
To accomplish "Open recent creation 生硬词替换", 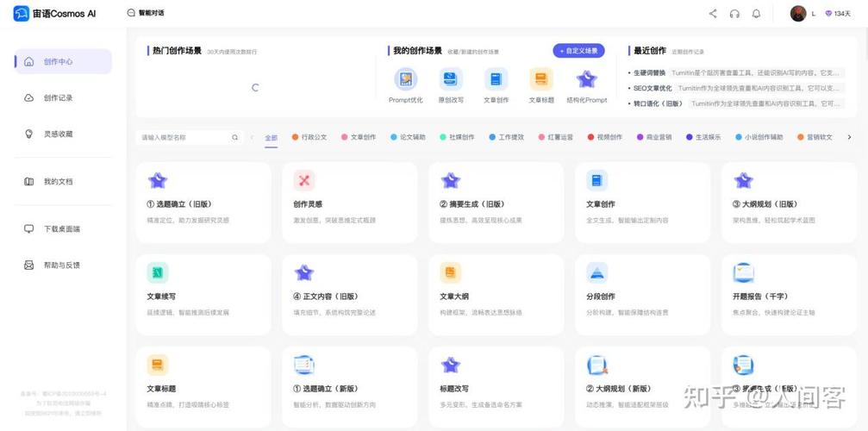I will 736,72.
